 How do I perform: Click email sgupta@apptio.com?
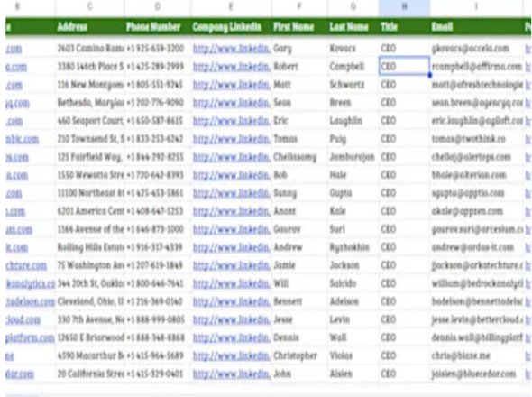click(x=468, y=193)
